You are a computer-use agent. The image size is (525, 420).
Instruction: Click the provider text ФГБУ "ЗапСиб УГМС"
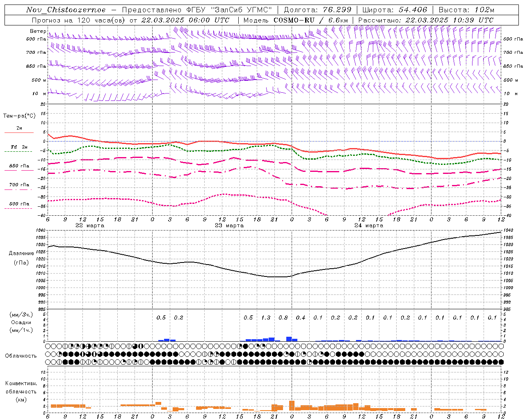click(x=229, y=10)
